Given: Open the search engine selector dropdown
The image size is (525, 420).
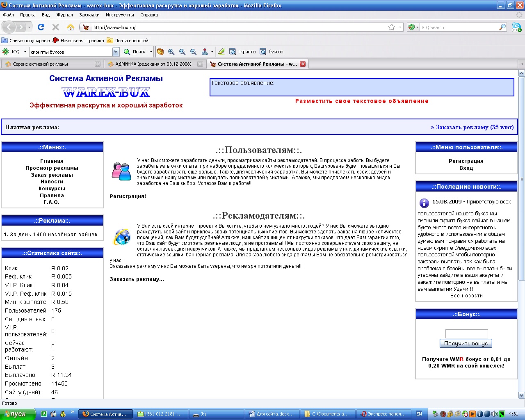Looking at the screenshot, I should pyautogui.click(x=417, y=27).
